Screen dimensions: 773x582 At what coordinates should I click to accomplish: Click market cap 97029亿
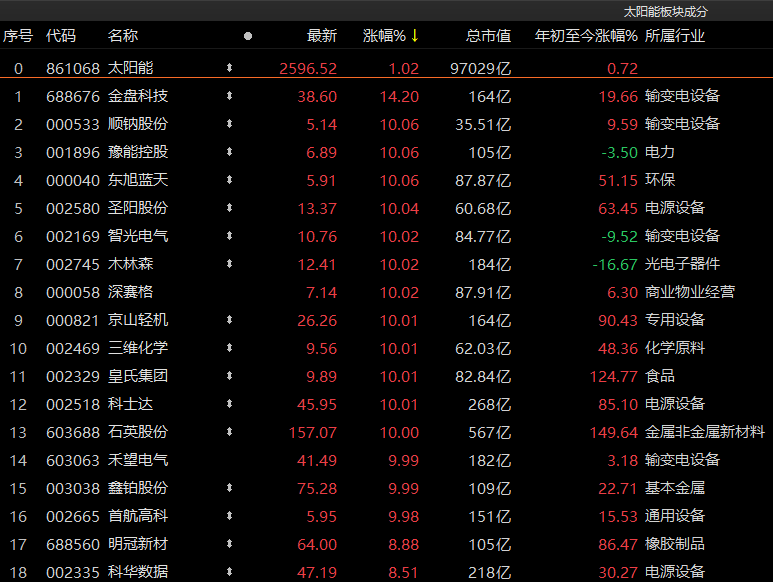[481, 68]
